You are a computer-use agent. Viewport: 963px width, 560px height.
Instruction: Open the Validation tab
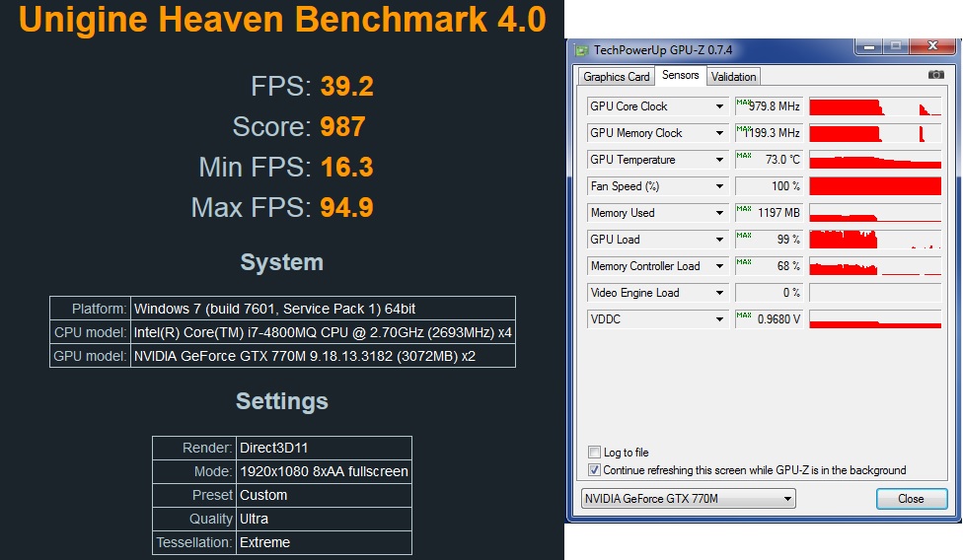[x=733, y=77]
